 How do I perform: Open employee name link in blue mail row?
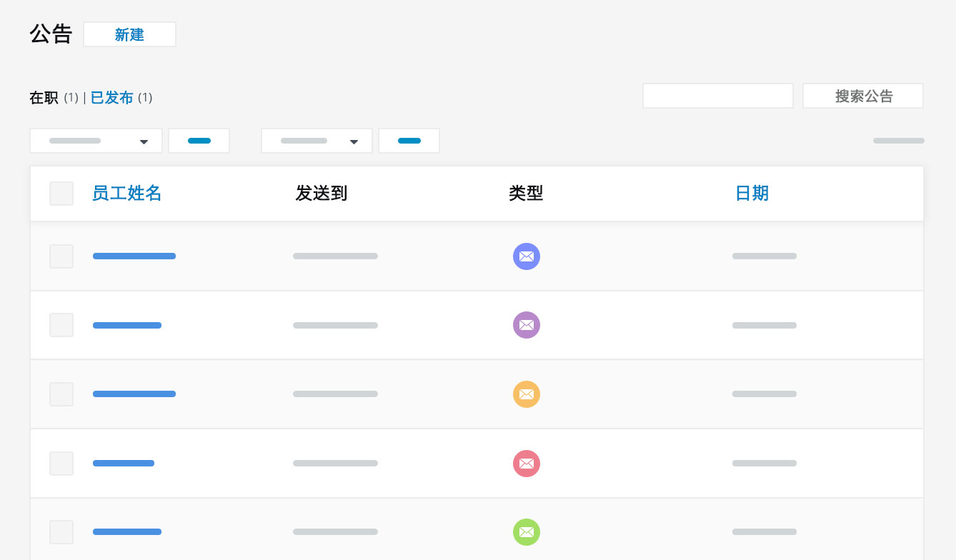point(134,256)
